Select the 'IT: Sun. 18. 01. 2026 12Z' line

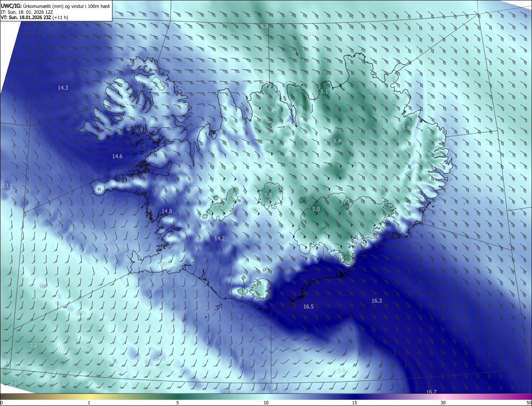point(27,12)
